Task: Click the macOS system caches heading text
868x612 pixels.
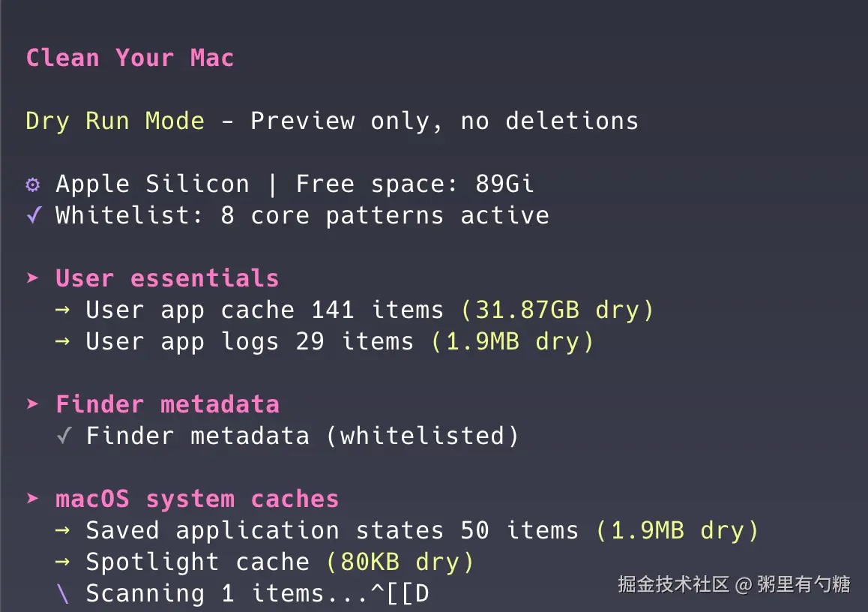Action: click(x=197, y=499)
